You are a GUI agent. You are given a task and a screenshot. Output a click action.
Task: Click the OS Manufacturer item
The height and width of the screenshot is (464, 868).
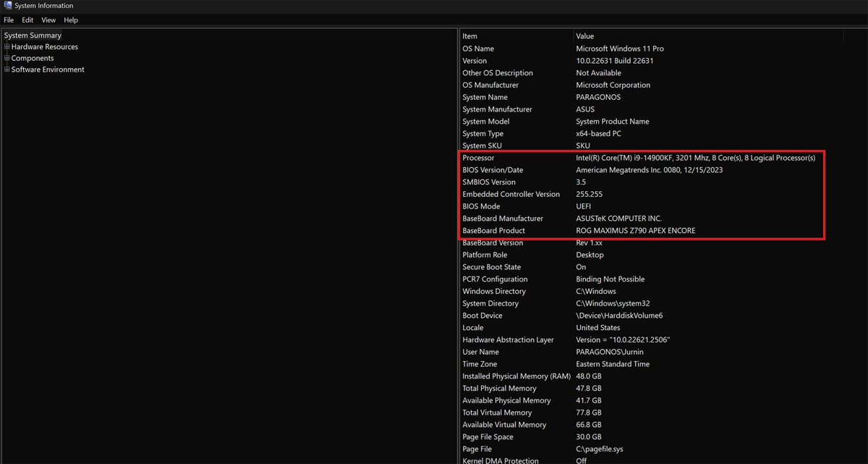[490, 85]
